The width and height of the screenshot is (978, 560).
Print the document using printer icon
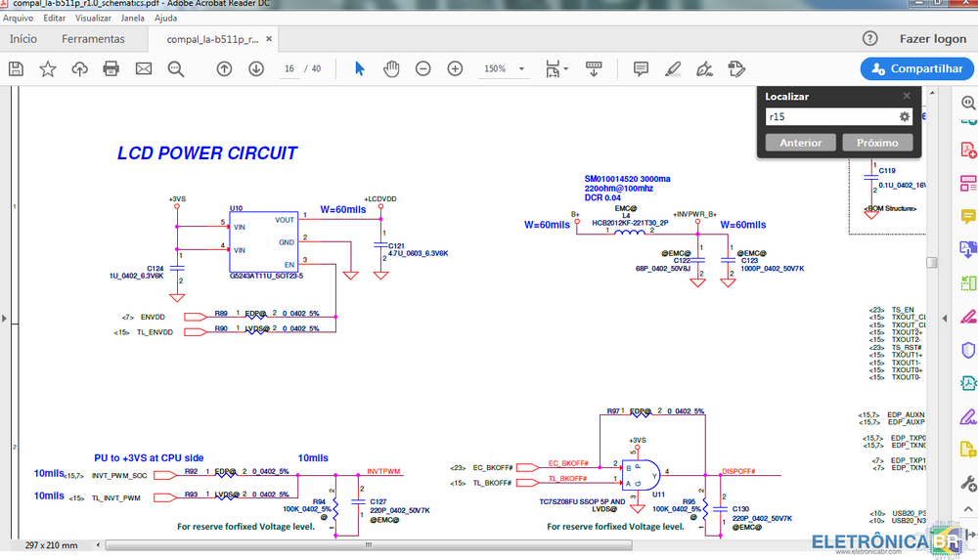(x=111, y=69)
